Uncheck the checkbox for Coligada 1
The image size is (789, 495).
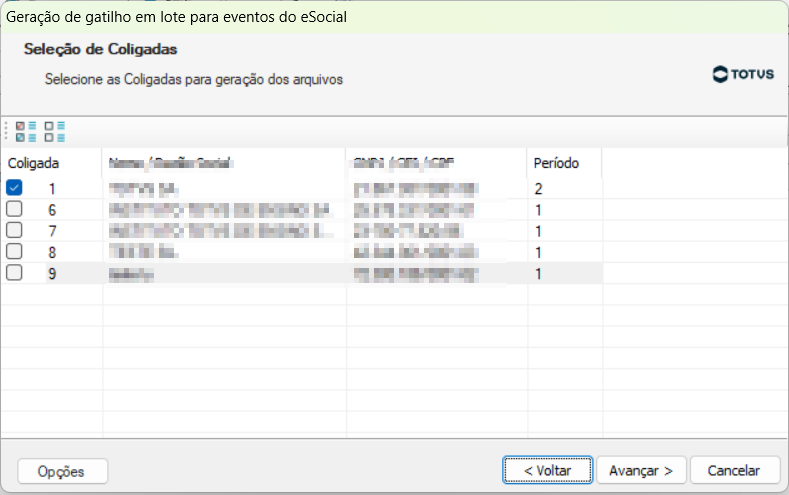point(14,187)
